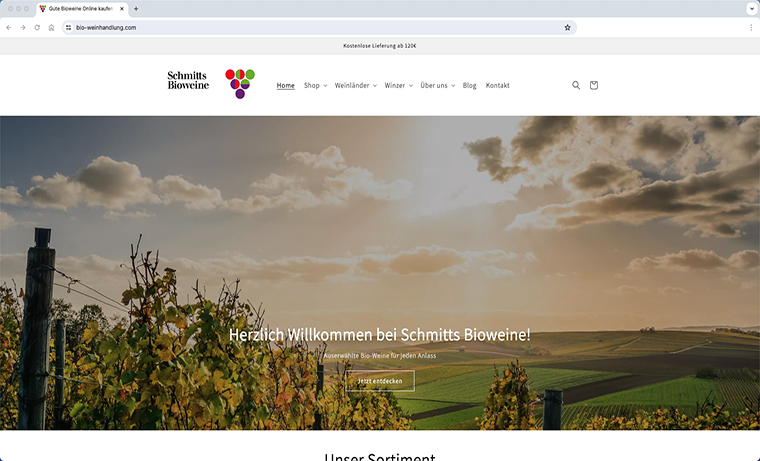Expand the Winzer dropdown menu

click(398, 85)
